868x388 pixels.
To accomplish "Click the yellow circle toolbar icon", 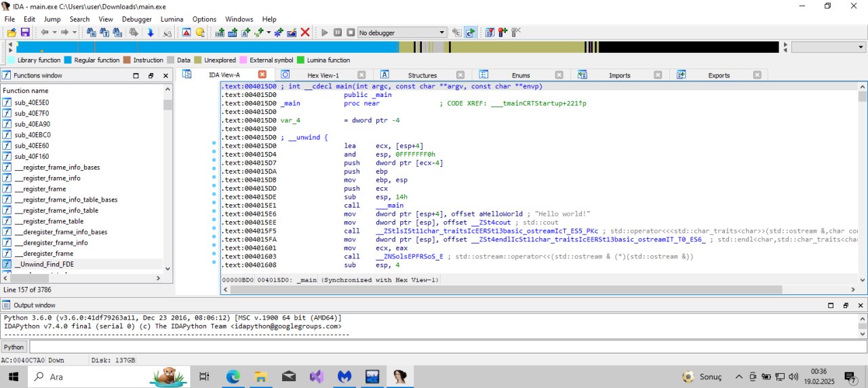I will [200, 33].
